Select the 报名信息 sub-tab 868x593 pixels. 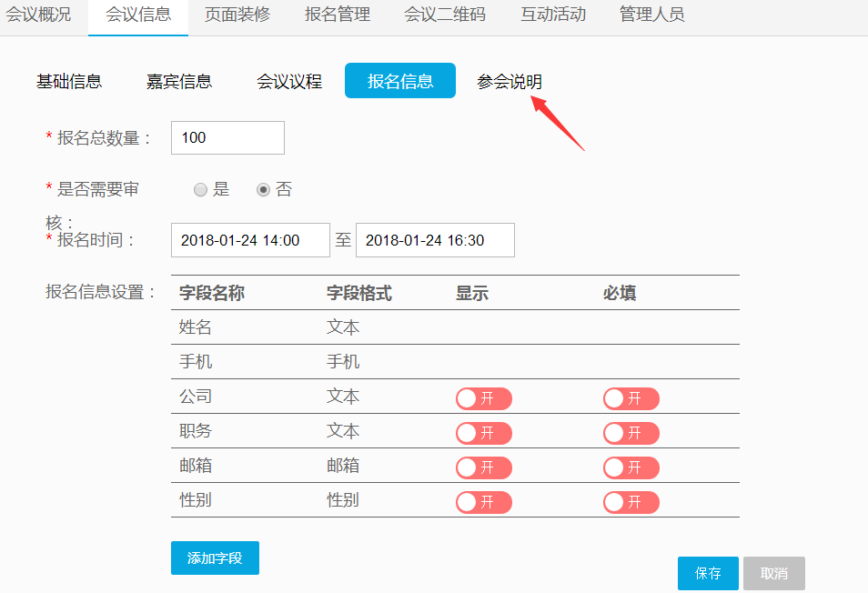pyautogui.click(x=400, y=81)
